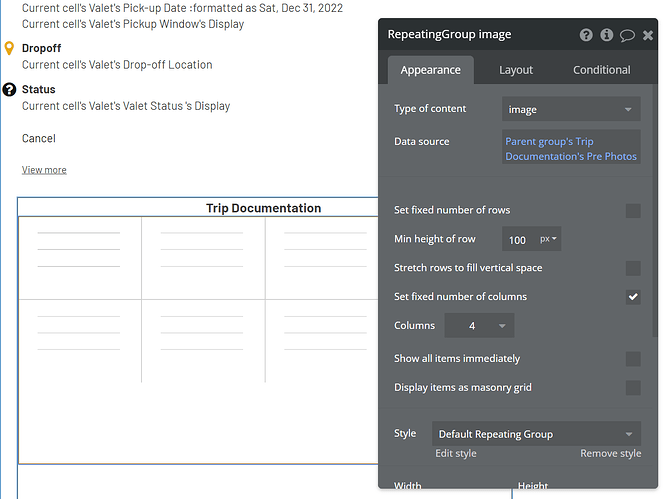This screenshot has height=499, width=668.
Task: Select Current cell's Valet's Drop-off Location text
Action: point(117,65)
